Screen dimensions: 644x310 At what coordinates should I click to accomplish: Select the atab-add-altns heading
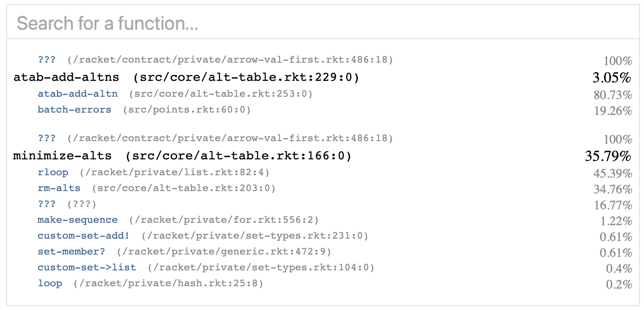(x=67, y=77)
